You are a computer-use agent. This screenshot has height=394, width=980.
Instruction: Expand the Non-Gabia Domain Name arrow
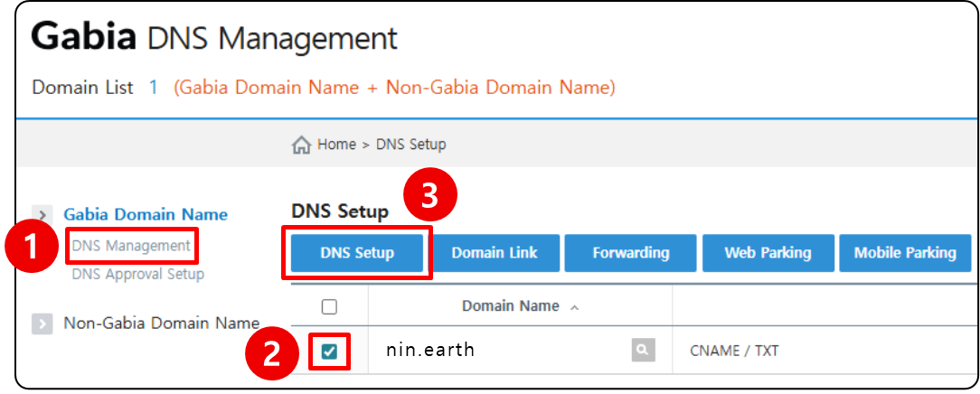pos(42,324)
